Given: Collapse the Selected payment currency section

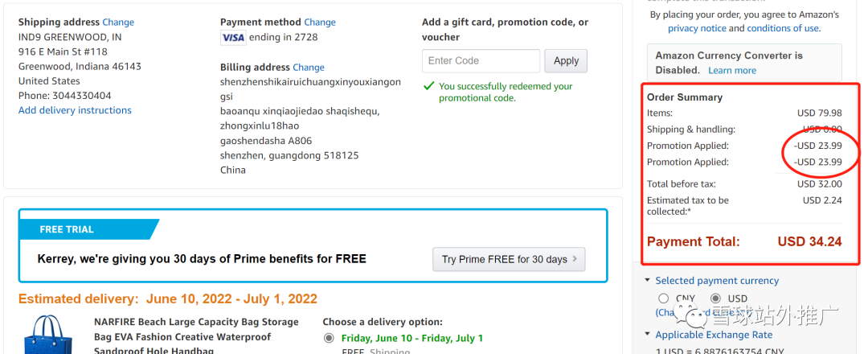Looking at the screenshot, I should [647, 281].
